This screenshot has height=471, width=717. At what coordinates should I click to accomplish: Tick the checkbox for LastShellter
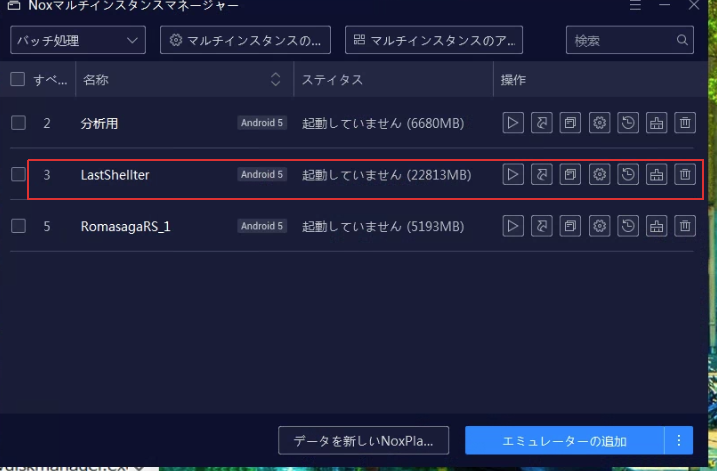click(x=18, y=174)
